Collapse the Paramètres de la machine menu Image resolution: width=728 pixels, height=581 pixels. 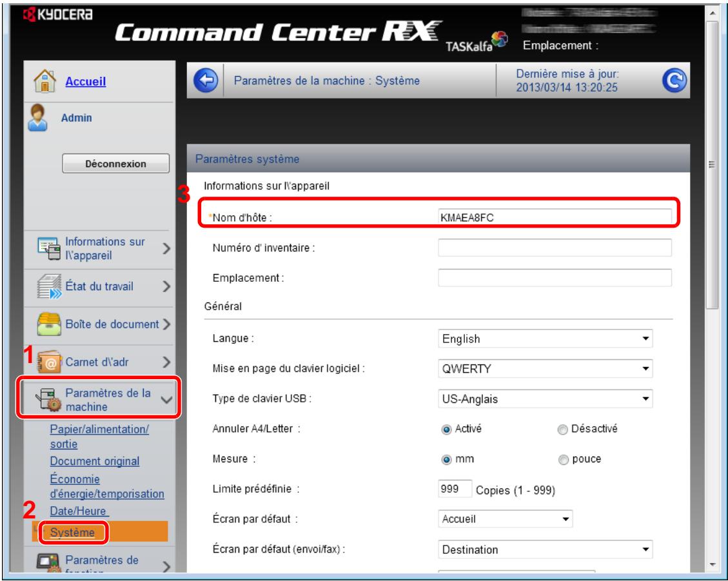coord(166,400)
